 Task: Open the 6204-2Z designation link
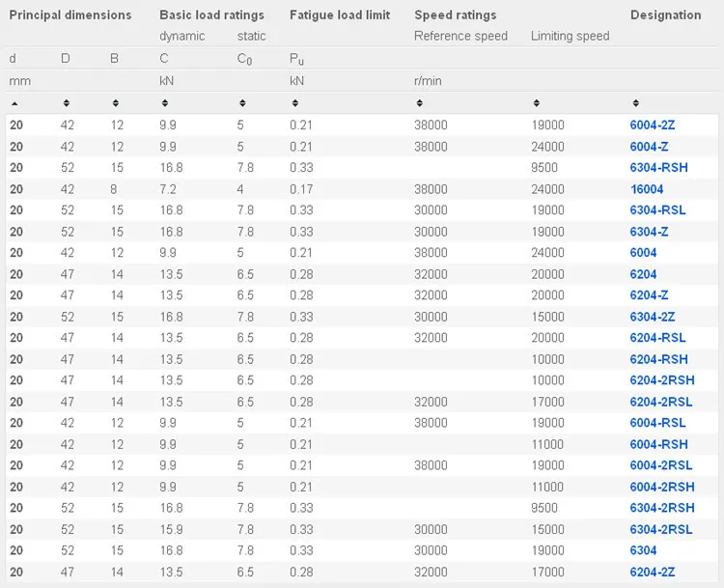652,572
